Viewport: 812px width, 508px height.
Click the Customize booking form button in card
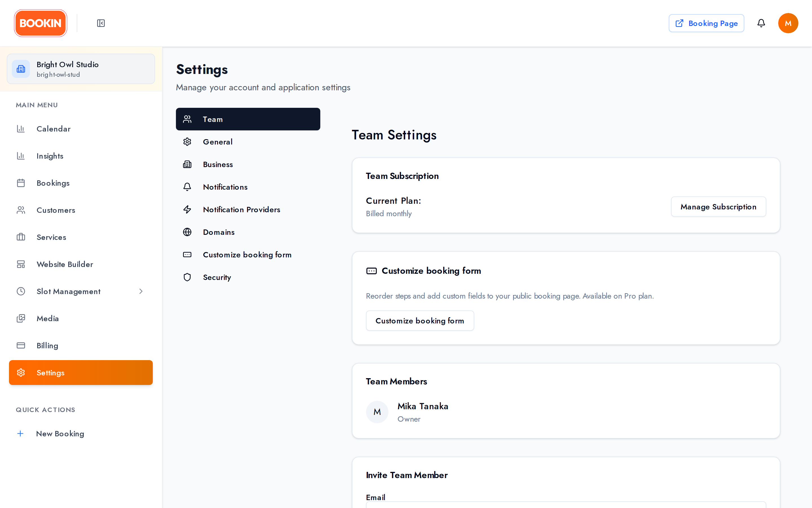420,321
